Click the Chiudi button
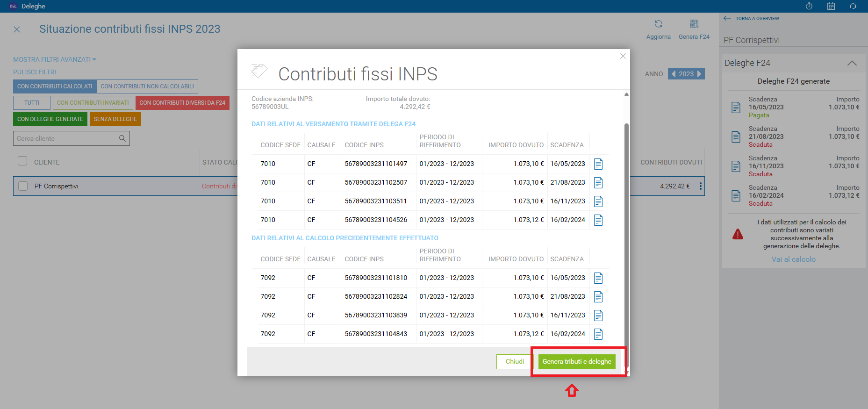868x409 pixels. [x=515, y=362]
